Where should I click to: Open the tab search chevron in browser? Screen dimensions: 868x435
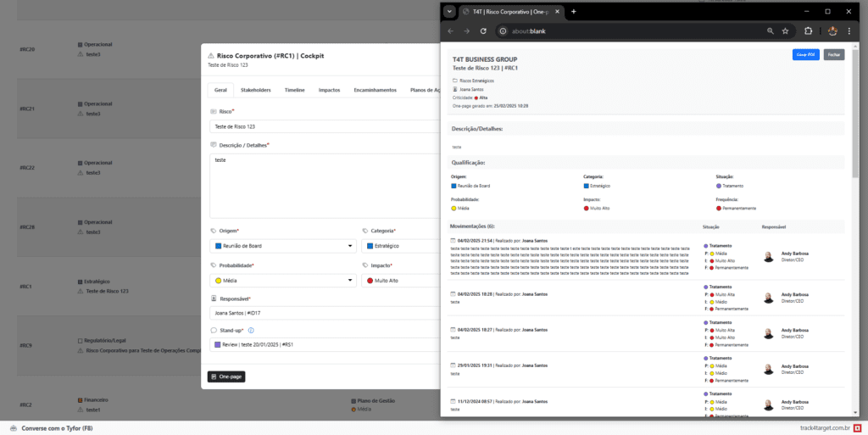[x=449, y=11]
